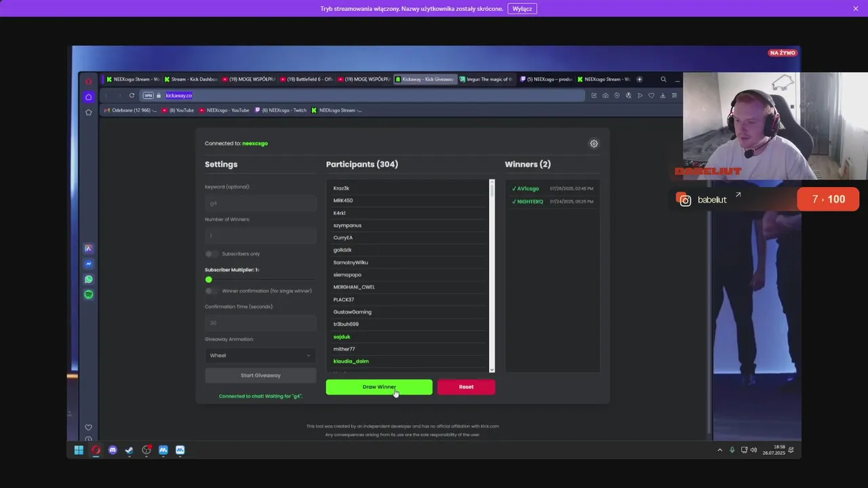
Task: Switch to first NEEXcsgo Stream tab
Action: [132, 79]
